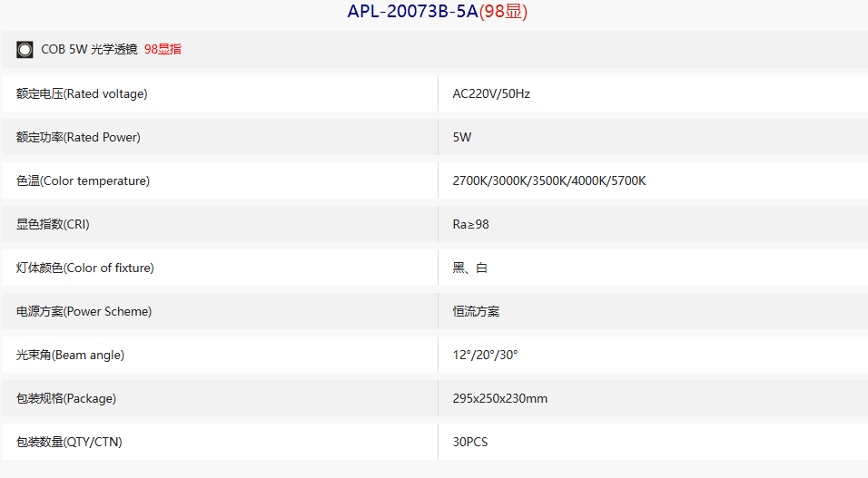Viewport: 868px width, 478px height.
Task: Click the text COB 5W 光学透镜
Action: pyautogui.click(x=89, y=49)
